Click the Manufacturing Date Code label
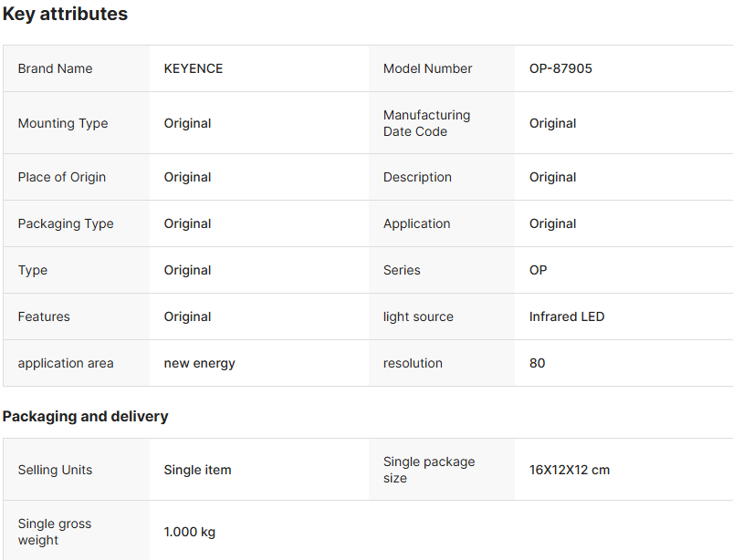Screen dimensions: 733x560 (426, 123)
